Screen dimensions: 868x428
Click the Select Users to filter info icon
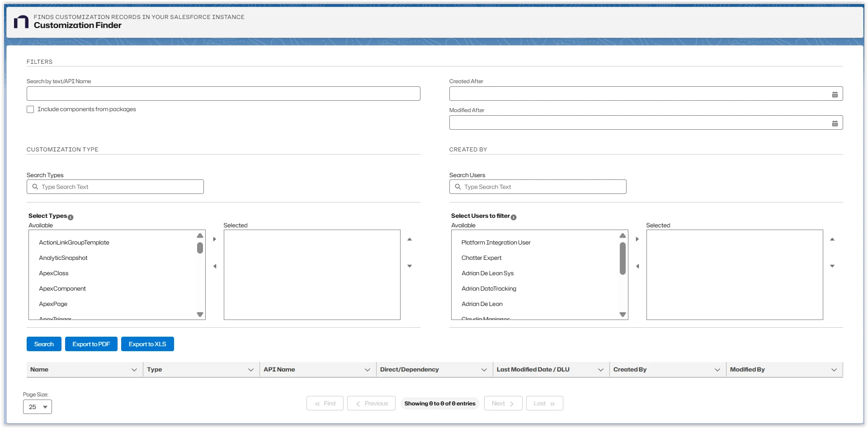coord(514,217)
